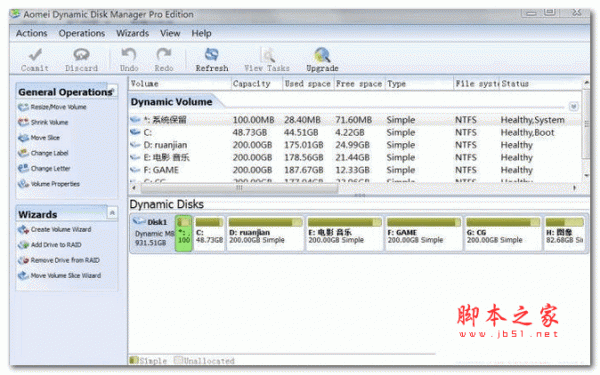
Task: Select Shrink Volume operation
Action: point(43,122)
